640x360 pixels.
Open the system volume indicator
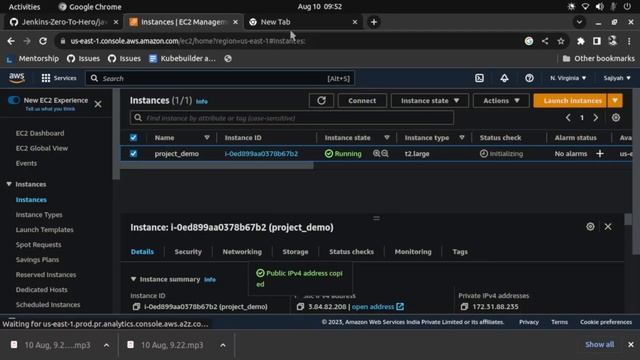600,7
